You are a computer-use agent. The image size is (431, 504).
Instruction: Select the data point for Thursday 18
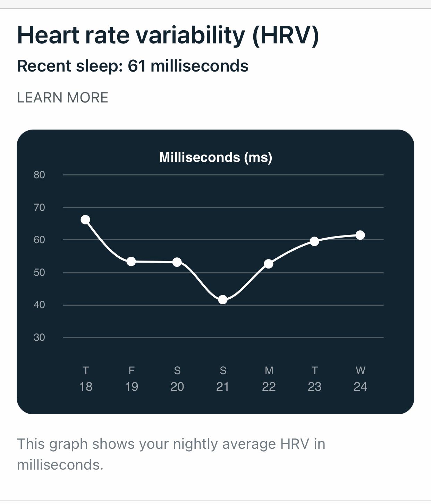pos(85,219)
